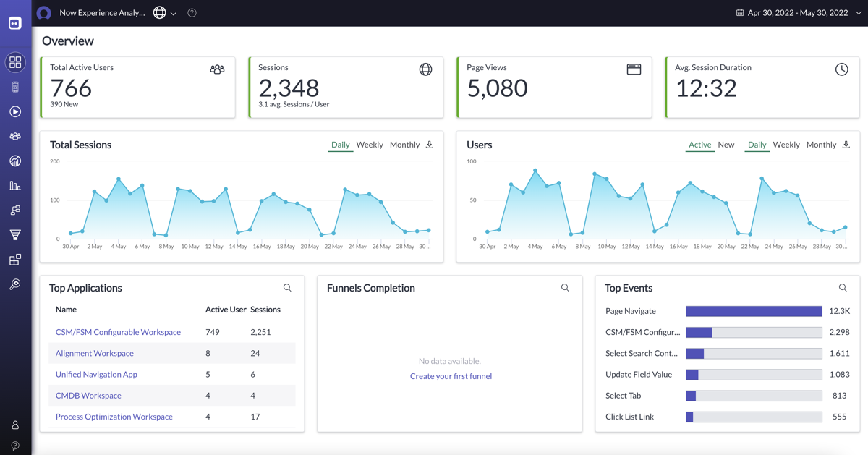Switch Users chart to New users
This screenshot has height=455, width=868.
click(x=726, y=145)
